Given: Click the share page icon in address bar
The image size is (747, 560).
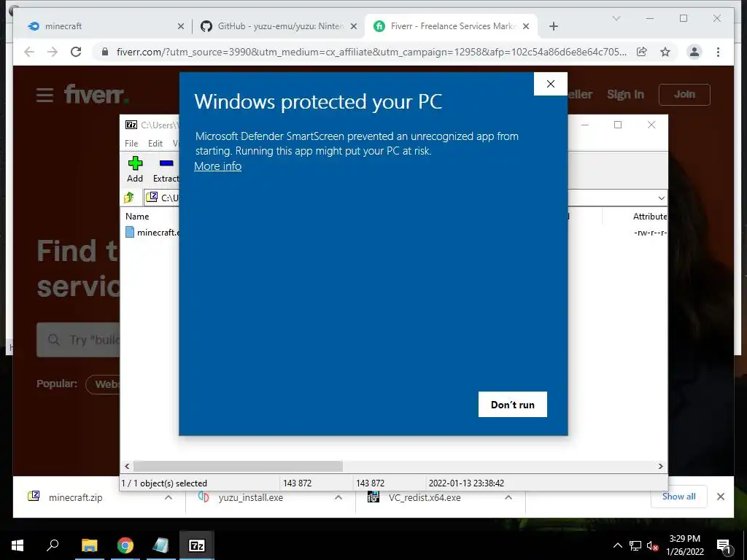Looking at the screenshot, I should click(x=642, y=52).
